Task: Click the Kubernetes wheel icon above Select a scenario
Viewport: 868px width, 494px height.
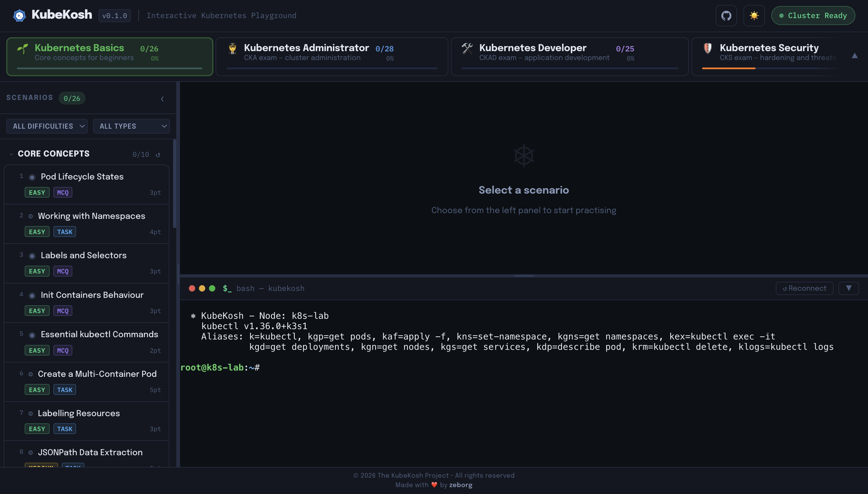Action: point(524,156)
